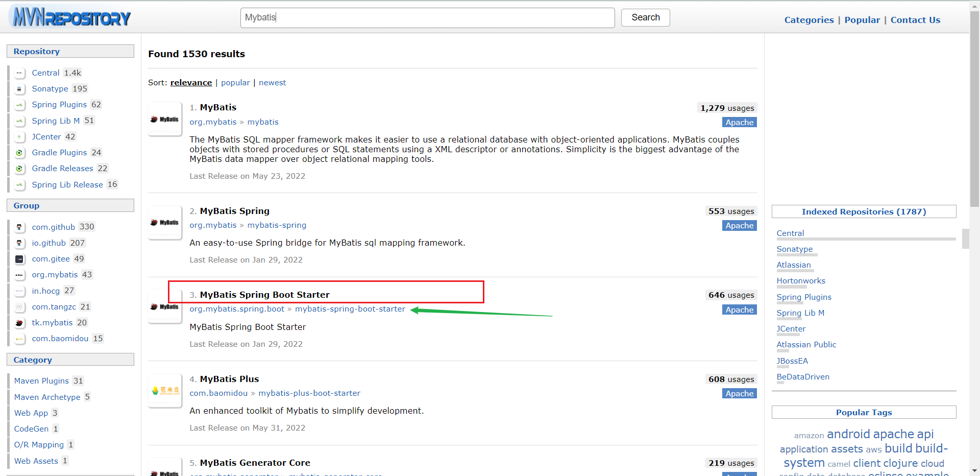Click the 646 usages badge
Image resolution: width=980 pixels, height=476 pixels.
[731, 295]
